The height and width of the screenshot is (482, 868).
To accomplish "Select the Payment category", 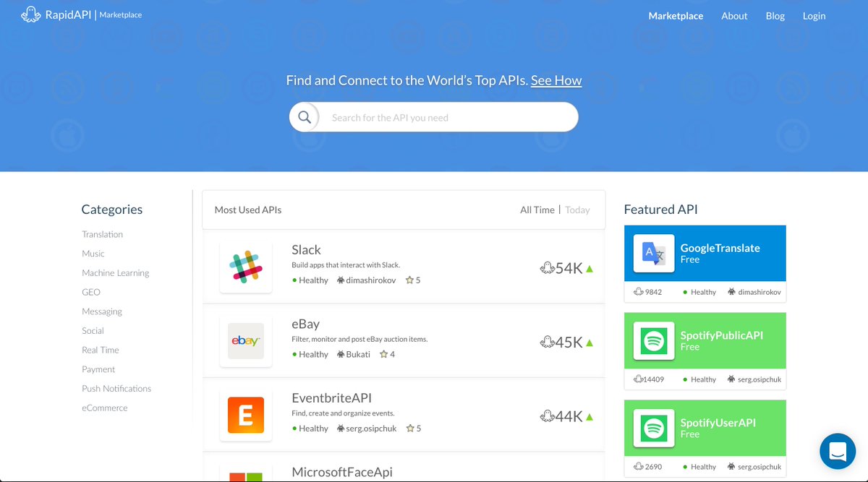I will tap(98, 369).
